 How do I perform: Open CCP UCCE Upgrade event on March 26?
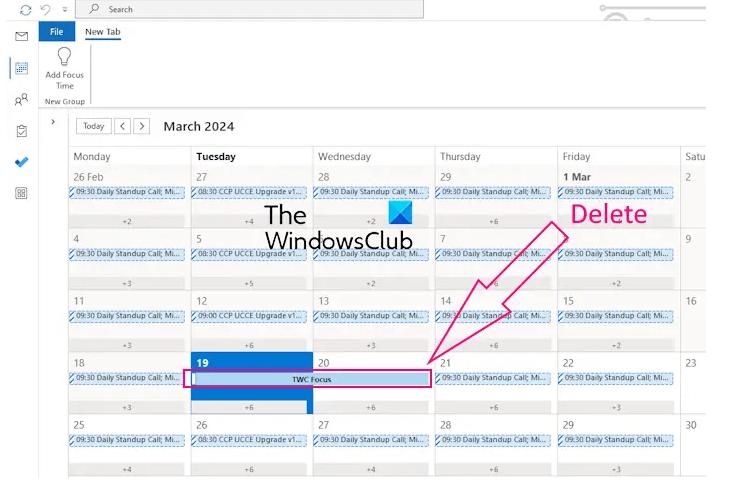(249, 440)
